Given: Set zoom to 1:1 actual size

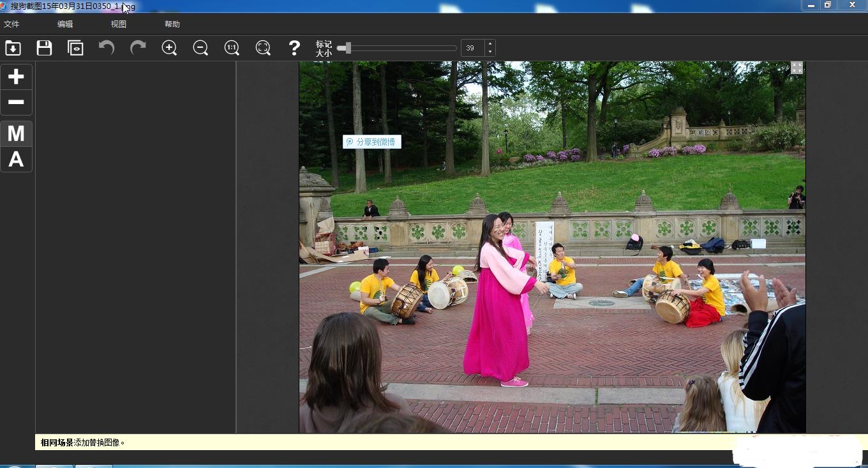Looking at the screenshot, I should point(232,48).
